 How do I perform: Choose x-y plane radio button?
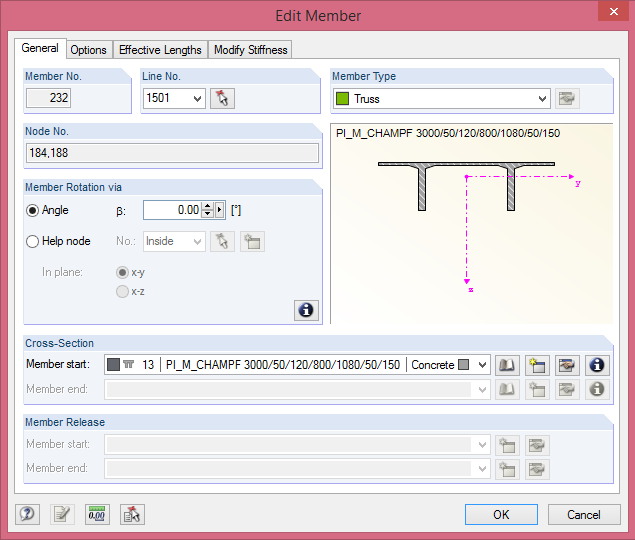coord(122,272)
